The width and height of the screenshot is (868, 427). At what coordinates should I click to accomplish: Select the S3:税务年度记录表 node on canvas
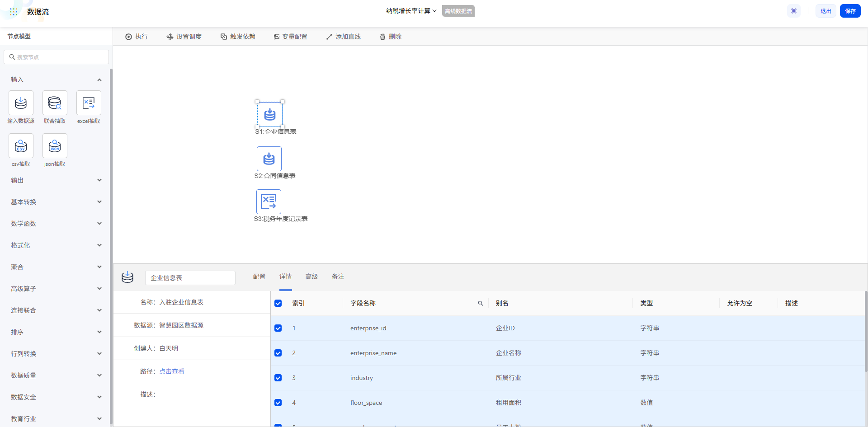(x=269, y=202)
